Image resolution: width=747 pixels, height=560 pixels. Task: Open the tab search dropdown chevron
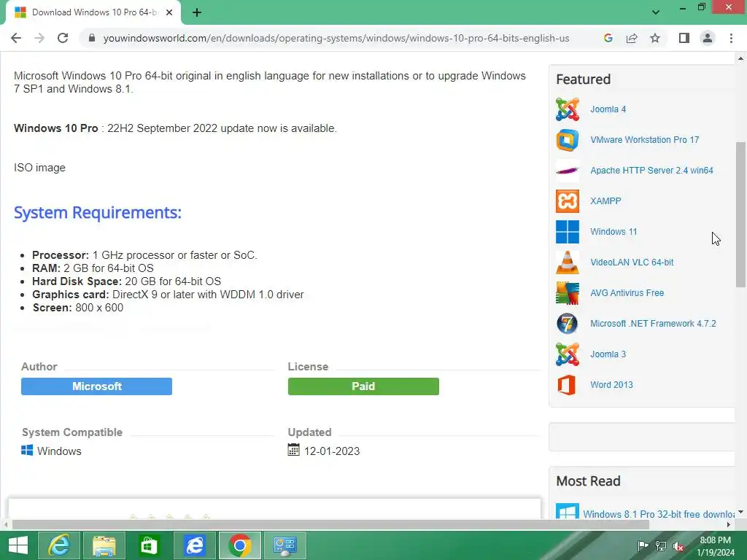[x=656, y=12]
